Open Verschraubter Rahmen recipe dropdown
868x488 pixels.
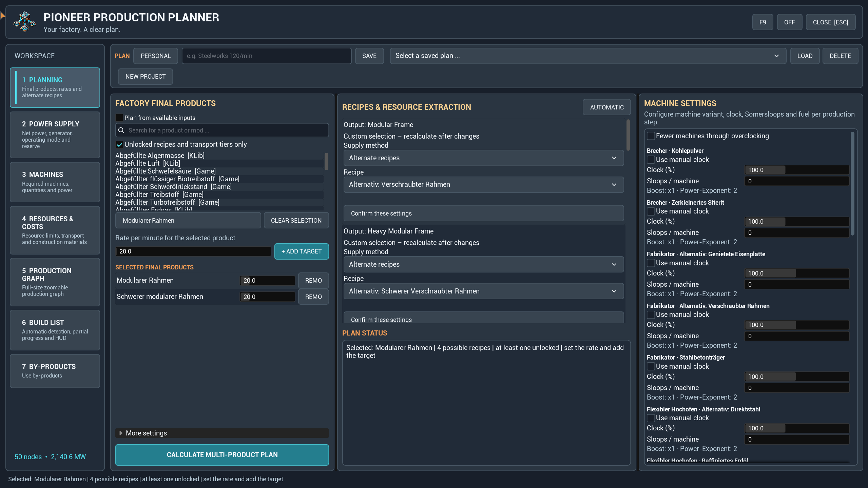[484, 185]
